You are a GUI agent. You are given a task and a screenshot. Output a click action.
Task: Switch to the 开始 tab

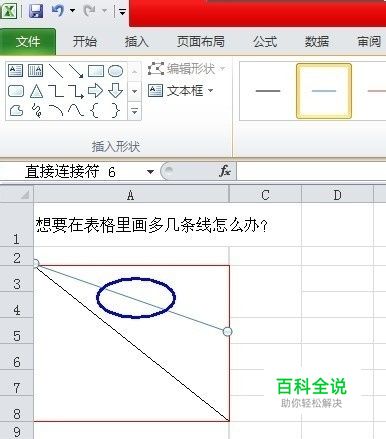[x=85, y=42]
